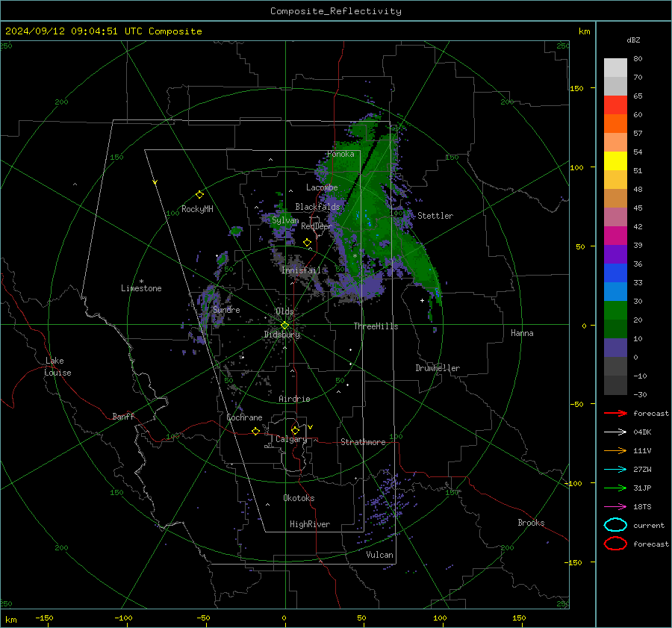Click the Didsbury city label
The height and width of the screenshot is (628, 672).
(281, 335)
